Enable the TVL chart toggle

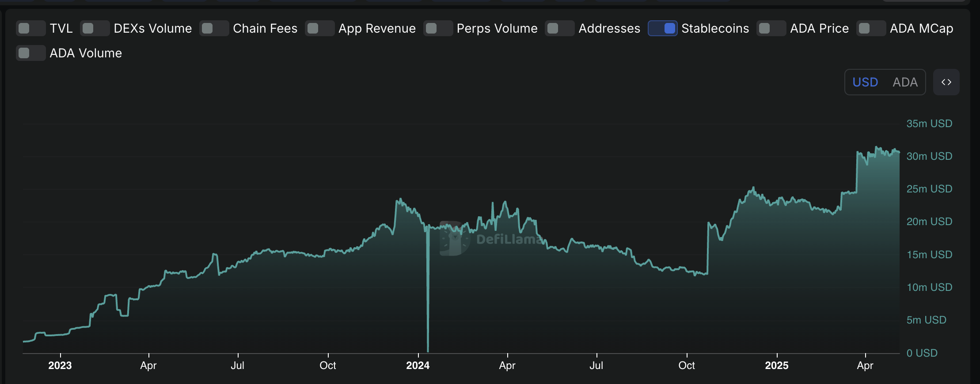pyautogui.click(x=31, y=28)
